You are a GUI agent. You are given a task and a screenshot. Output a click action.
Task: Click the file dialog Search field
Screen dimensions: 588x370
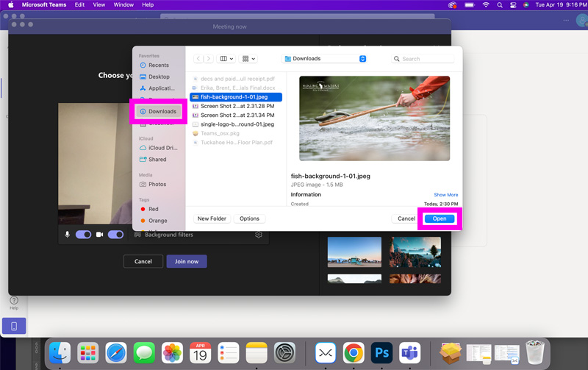423,59
